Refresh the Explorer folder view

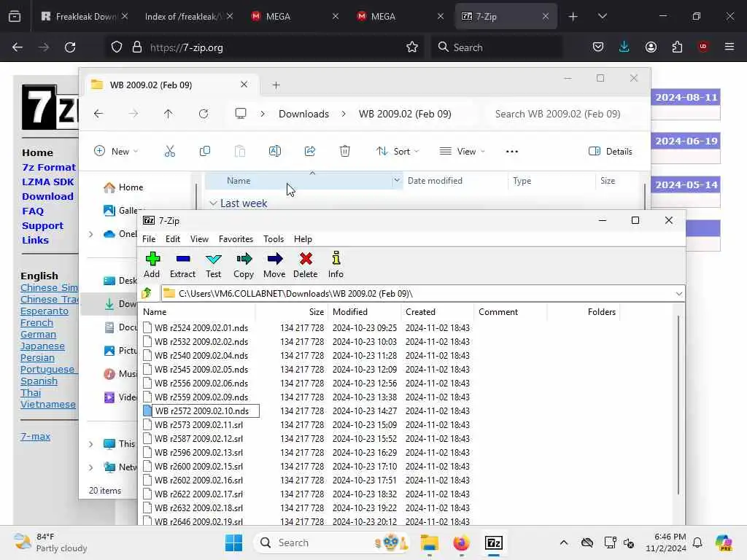pos(204,114)
